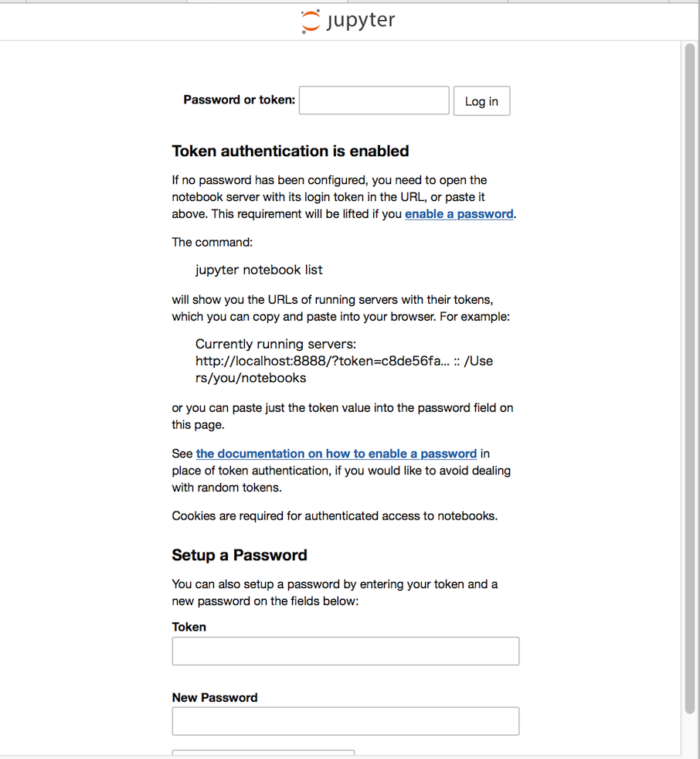This screenshot has height=759, width=700.
Task: Follow the documentation on enabling a password link
Action: point(336,454)
